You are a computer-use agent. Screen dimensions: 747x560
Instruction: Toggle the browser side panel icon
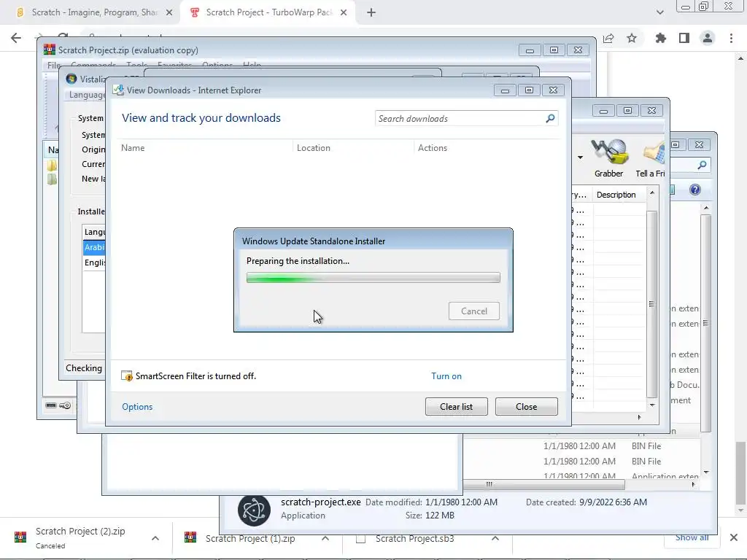(684, 38)
